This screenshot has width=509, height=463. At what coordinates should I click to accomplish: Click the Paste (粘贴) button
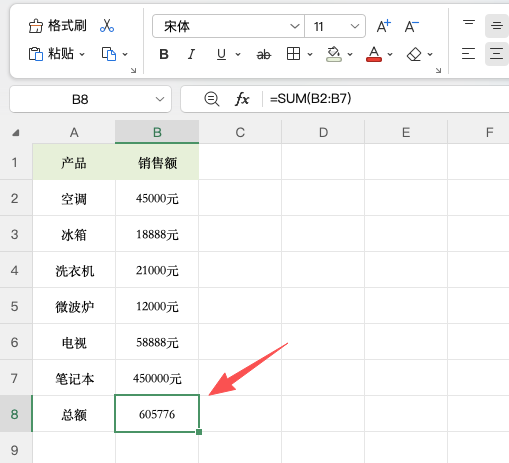tap(51, 54)
